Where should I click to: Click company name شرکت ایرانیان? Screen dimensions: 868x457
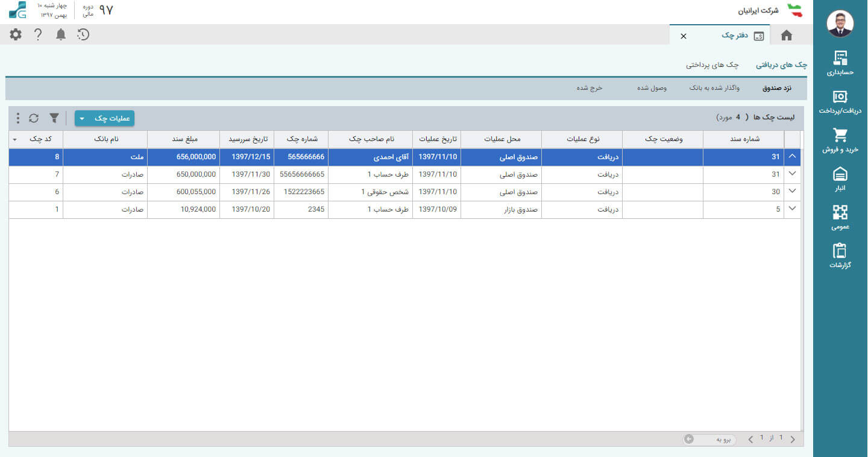pos(758,10)
